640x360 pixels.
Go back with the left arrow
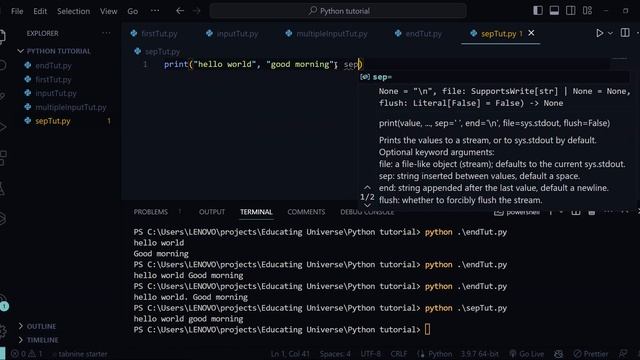[180, 11]
